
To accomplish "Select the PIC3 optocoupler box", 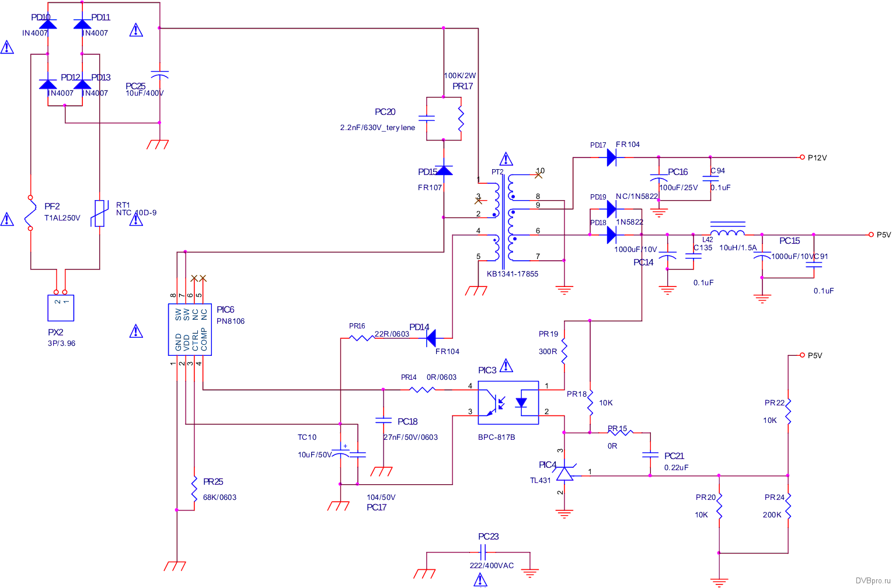I will pyautogui.click(x=508, y=402).
